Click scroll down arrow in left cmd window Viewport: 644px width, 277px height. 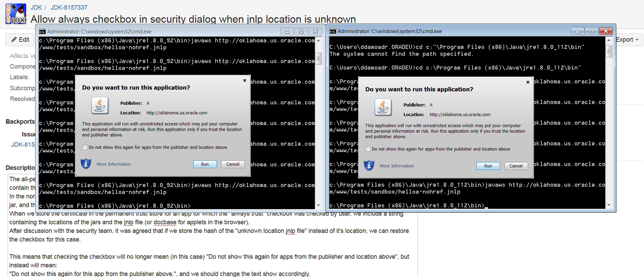318,205
